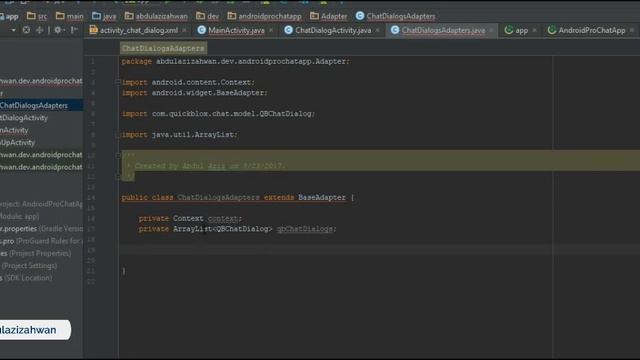The width and height of the screenshot is (640, 360).
Task: Close the AndroidProChatApp gradle tab
Action: click(632, 30)
